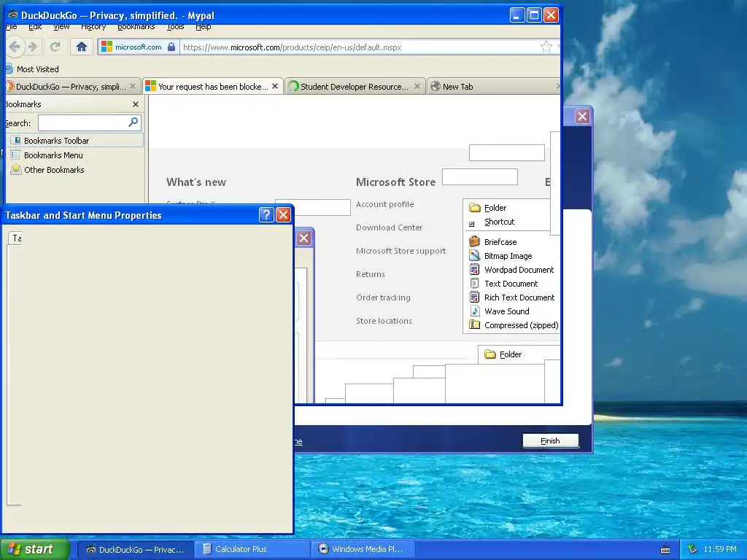The height and width of the screenshot is (560, 747).
Task: Click the forward navigation arrow
Action: click(33, 47)
